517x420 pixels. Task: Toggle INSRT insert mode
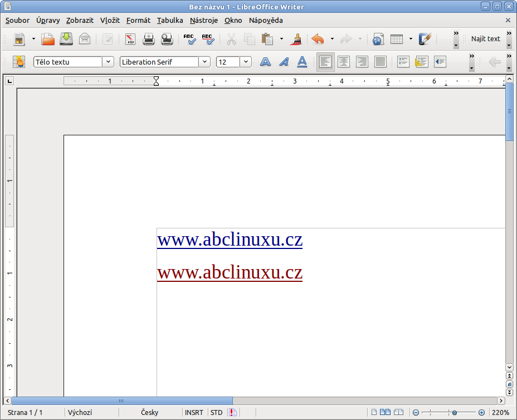194,412
